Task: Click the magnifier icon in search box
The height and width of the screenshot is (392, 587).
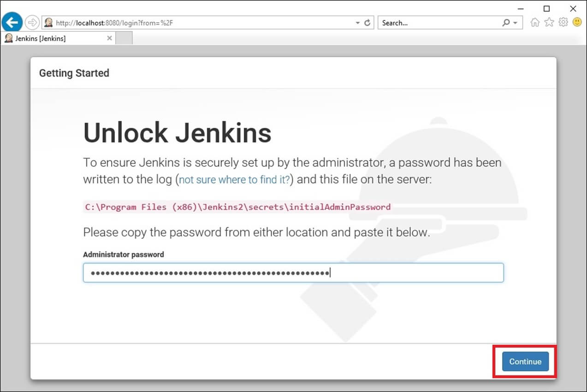Action: (x=506, y=23)
